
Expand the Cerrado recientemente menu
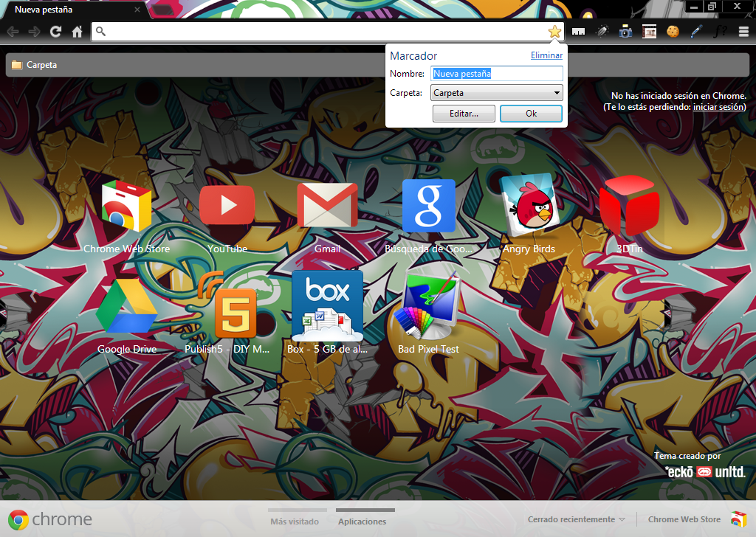[576, 519]
